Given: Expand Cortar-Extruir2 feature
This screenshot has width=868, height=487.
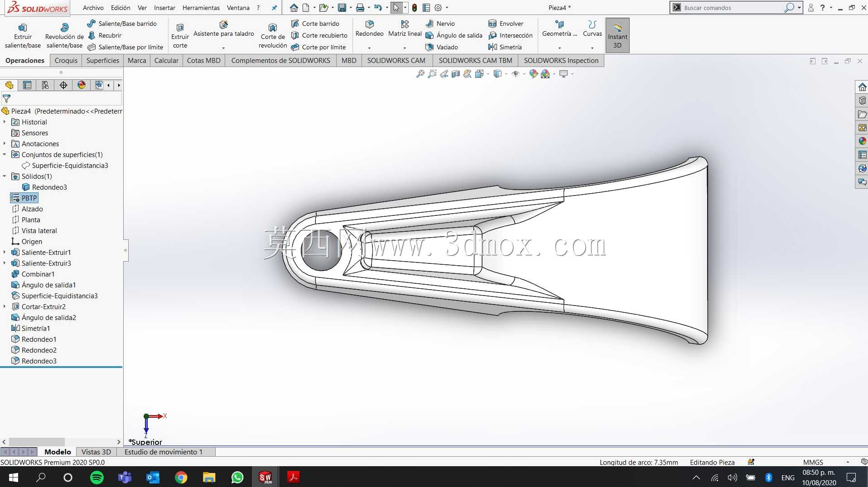Looking at the screenshot, I should [5, 306].
